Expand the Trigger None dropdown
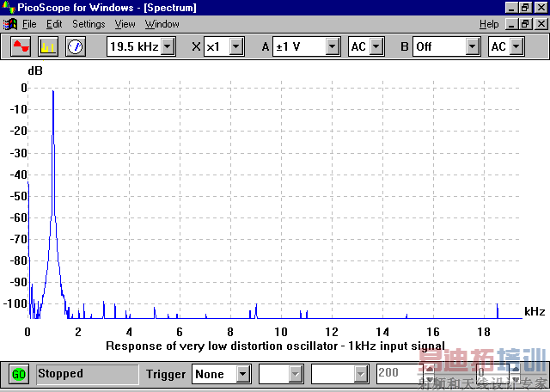 click(x=243, y=374)
